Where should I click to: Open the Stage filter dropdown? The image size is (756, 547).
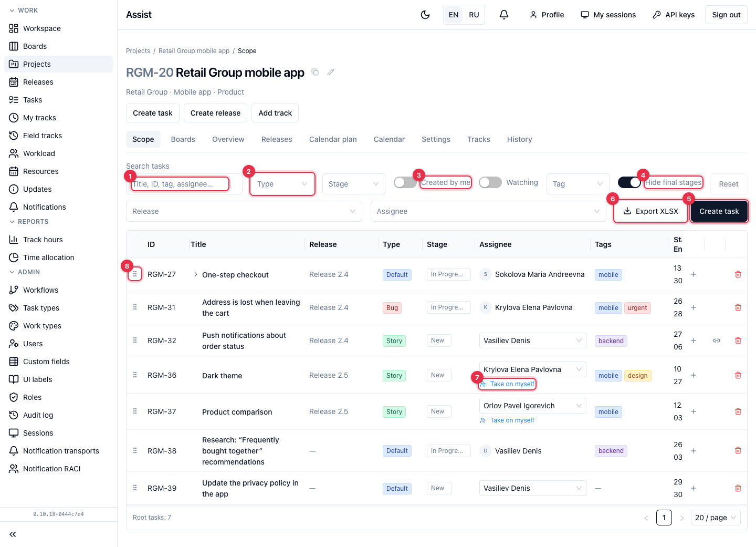[x=354, y=184]
